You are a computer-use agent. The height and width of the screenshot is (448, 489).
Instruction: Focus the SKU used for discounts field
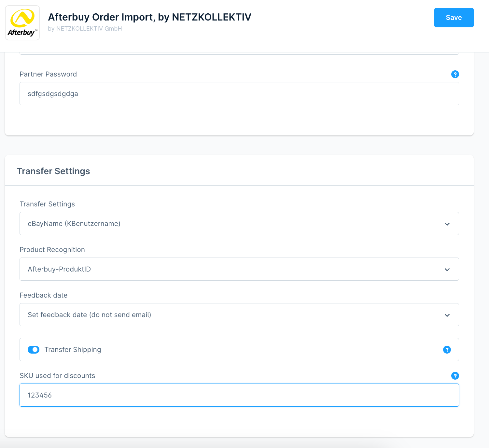click(x=239, y=395)
